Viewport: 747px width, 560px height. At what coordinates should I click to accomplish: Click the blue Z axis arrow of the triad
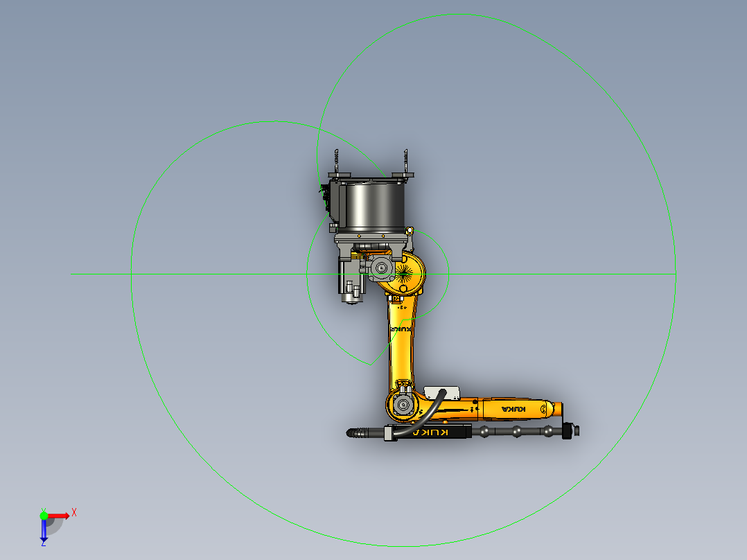44,530
